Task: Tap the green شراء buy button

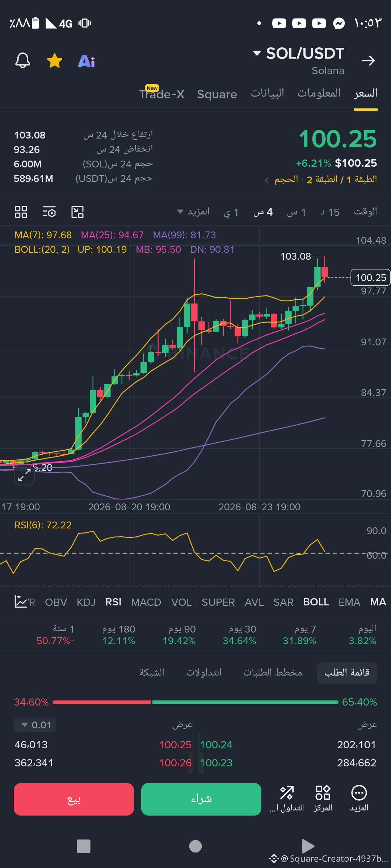Action: [x=201, y=799]
